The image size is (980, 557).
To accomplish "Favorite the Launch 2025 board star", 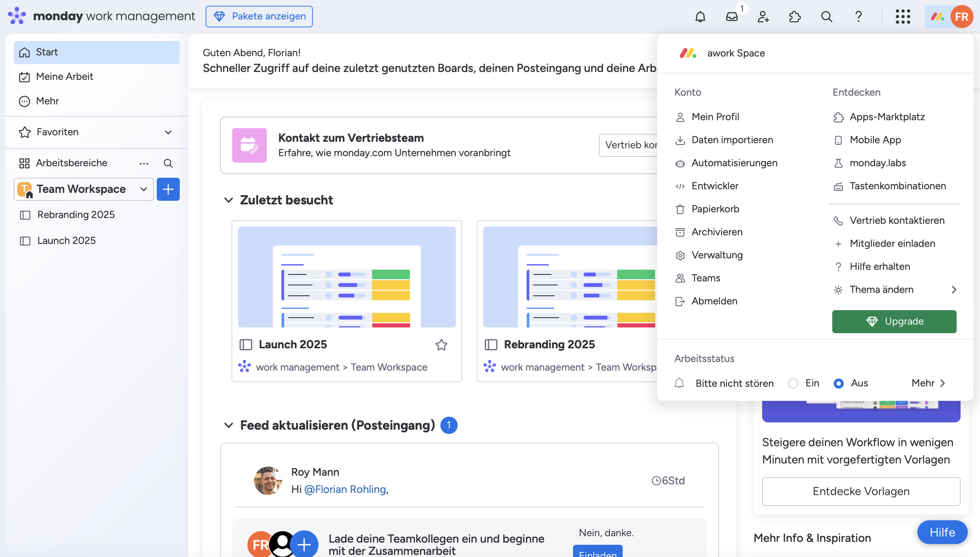I will [x=441, y=345].
